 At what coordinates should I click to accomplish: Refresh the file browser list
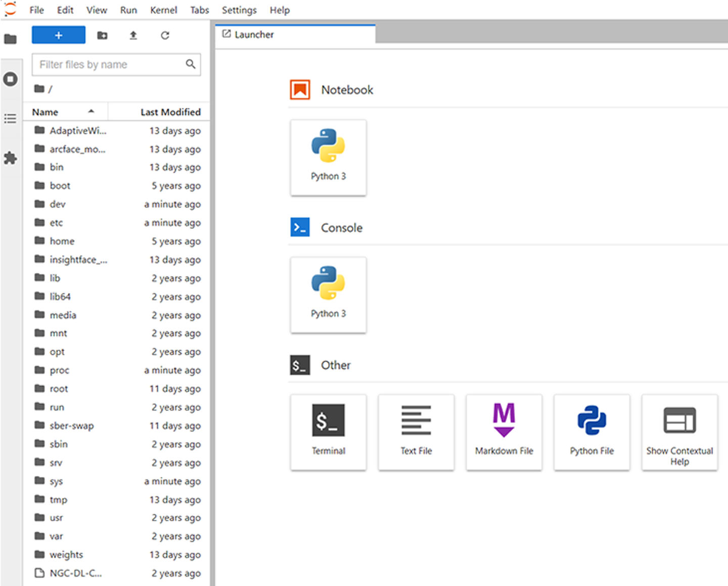click(x=165, y=35)
